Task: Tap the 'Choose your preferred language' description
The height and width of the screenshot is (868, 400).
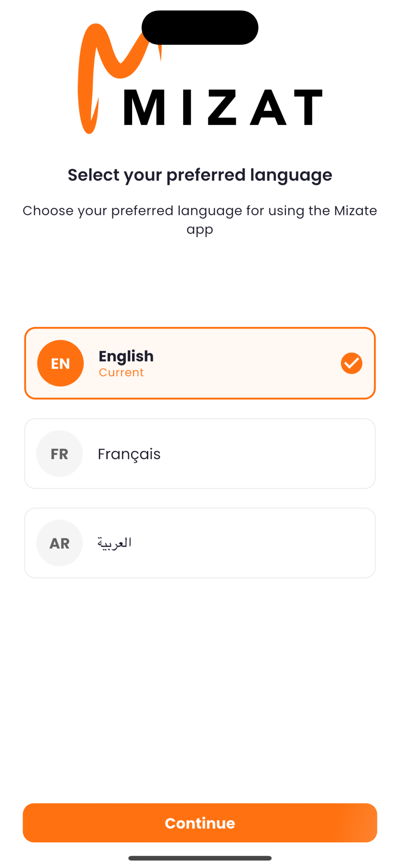Action: point(200,220)
